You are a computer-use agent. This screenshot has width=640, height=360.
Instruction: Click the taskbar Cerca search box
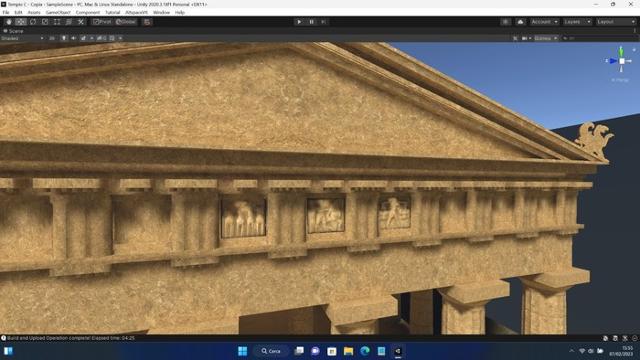[271, 351]
